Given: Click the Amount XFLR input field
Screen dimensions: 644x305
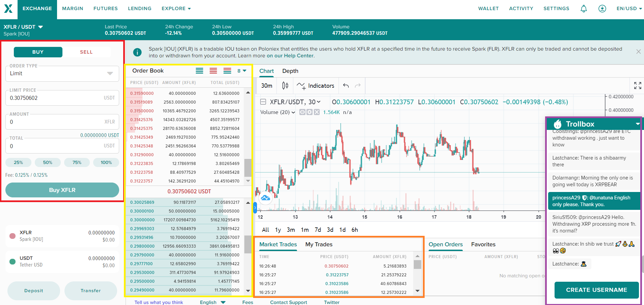Looking at the screenshot, I should pos(62,122).
